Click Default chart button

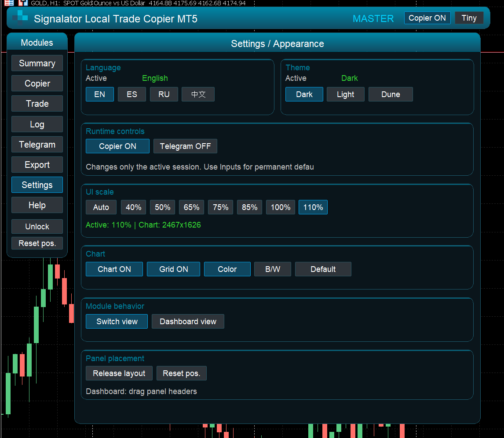[323, 269]
